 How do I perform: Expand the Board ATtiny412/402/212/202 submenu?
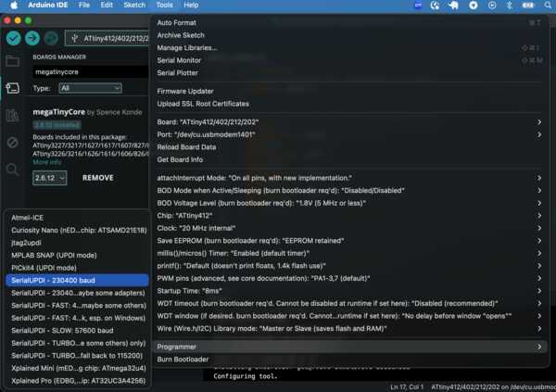[349, 122]
